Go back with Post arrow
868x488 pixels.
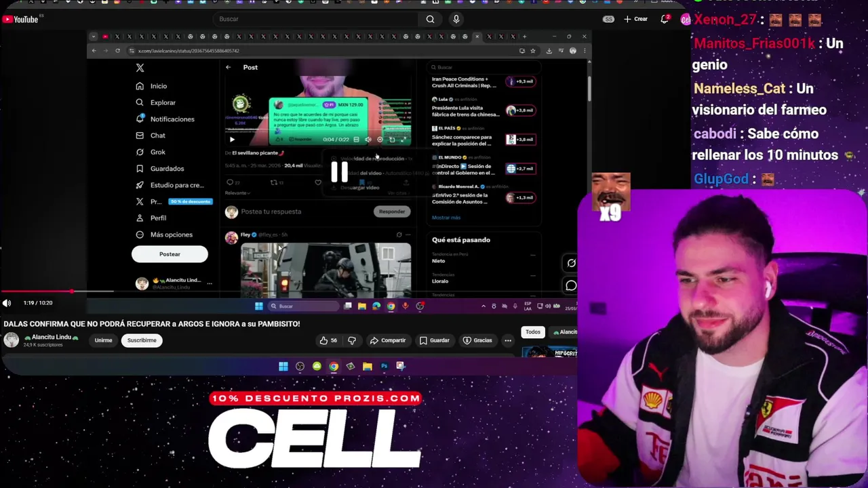point(229,67)
